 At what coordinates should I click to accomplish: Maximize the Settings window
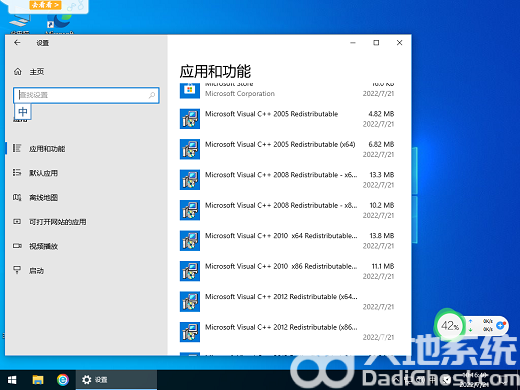coord(376,43)
